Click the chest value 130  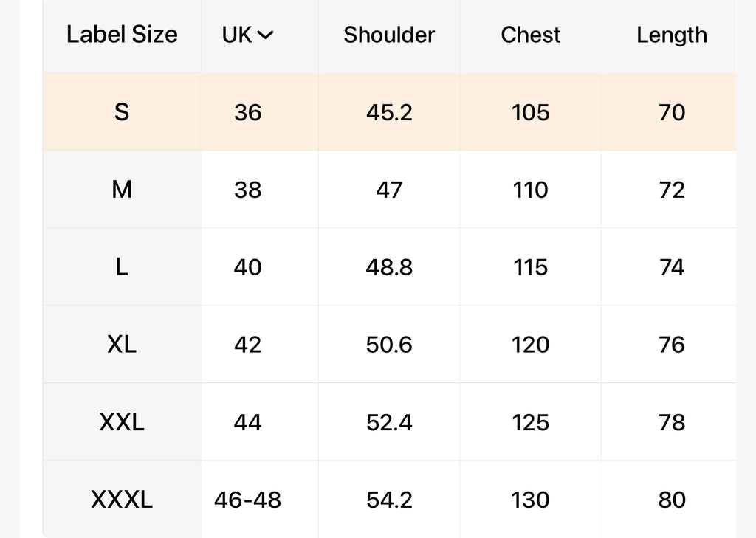(x=530, y=499)
